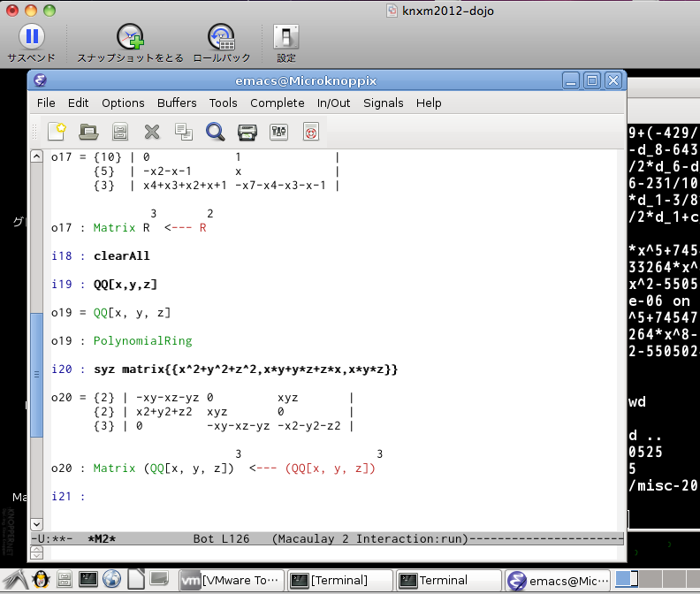The image size is (700, 594).
Task: Click the penguin icon in the taskbar
Action: (41, 580)
